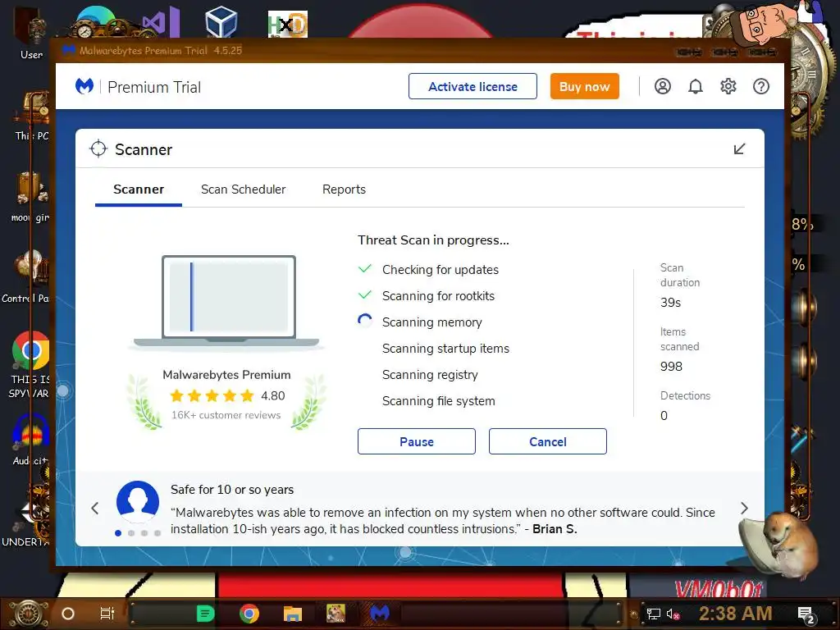Open the HxD desktop icon

click(x=288, y=24)
